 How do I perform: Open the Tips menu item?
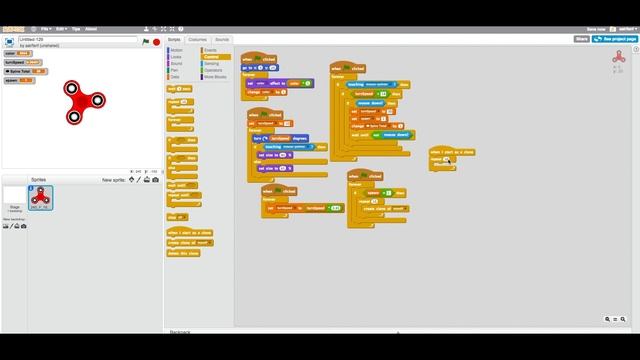76,29
